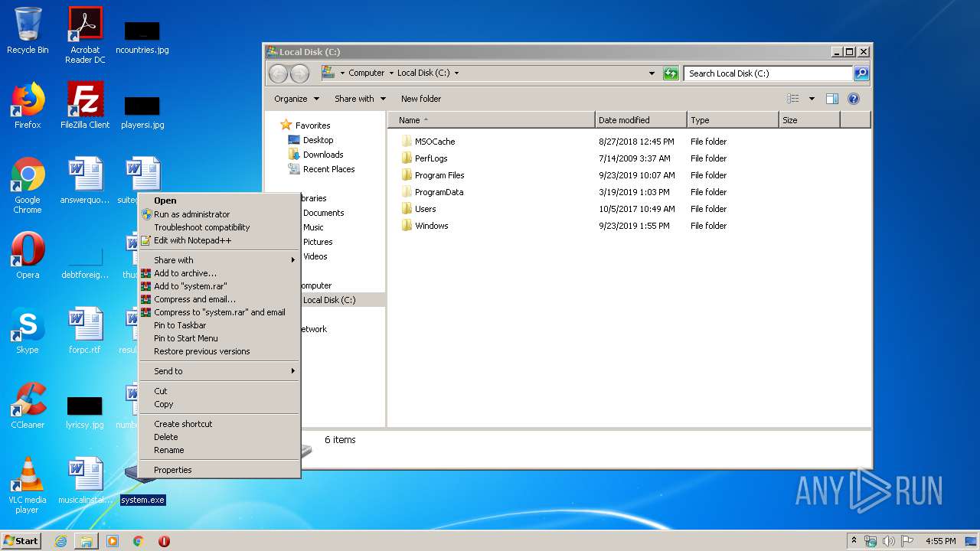The width and height of the screenshot is (980, 551).
Task: Launch CCleaner desktop shortcut
Action: click(x=28, y=406)
